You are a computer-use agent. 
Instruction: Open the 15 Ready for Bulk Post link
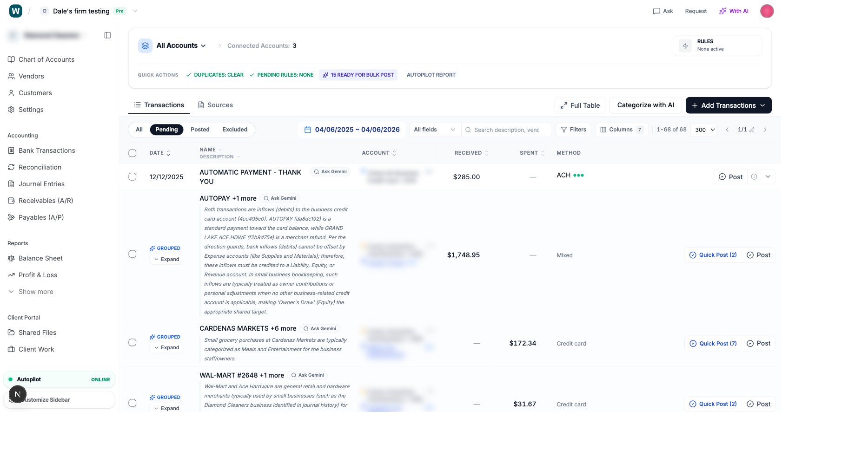[x=358, y=75]
